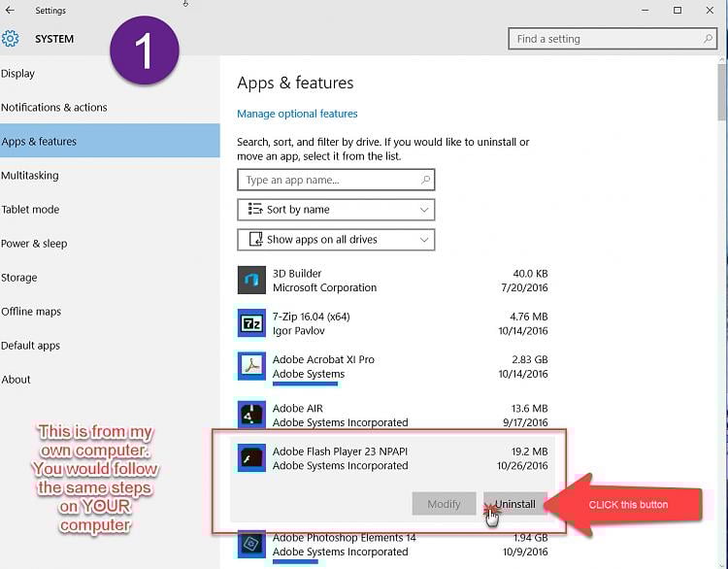Image resolution: width=728 pixels, height=569 pixels.
Task: Select the Adobe Photoshop Elements 14 icon
Action: click(x=251, y=544)
